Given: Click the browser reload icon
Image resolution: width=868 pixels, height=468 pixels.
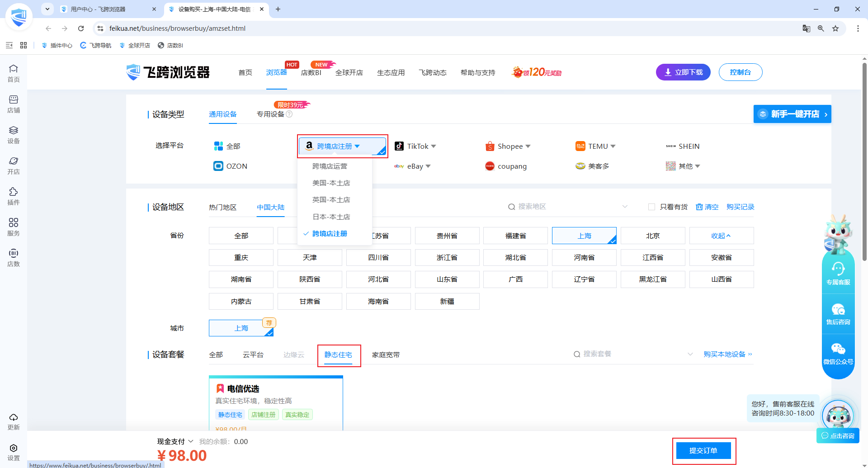Looking at the screenshot, I should [81, 28].
